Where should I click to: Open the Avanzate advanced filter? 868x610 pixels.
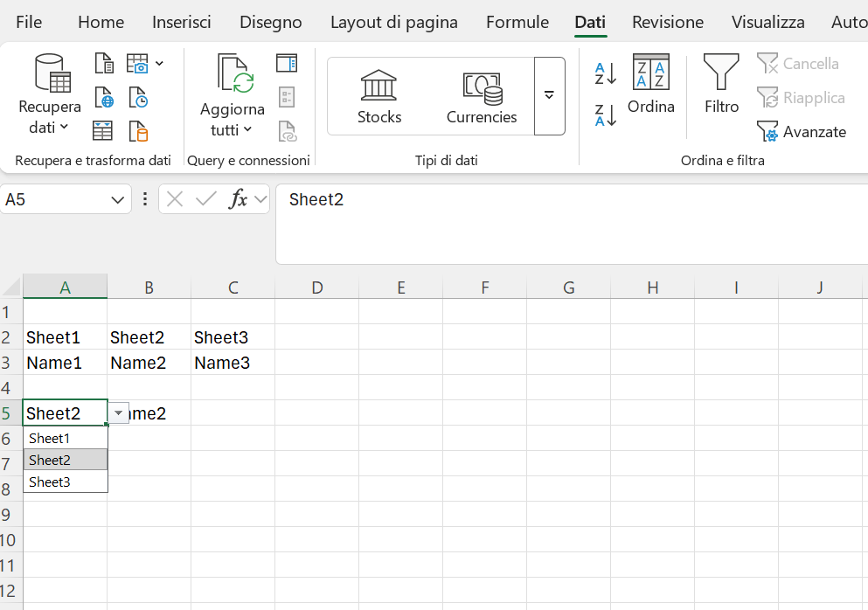[x=802, y=132]
